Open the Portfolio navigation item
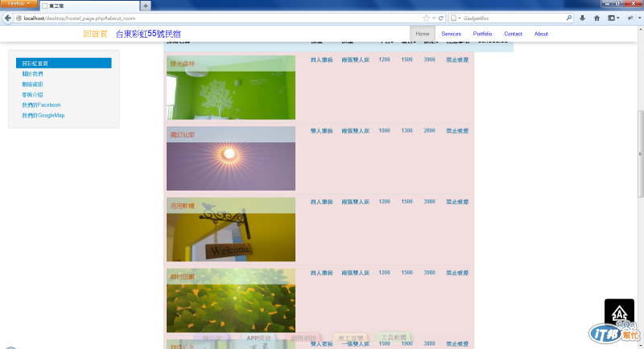This screenshot has height=349, width=644. click(x=482, y=34)
